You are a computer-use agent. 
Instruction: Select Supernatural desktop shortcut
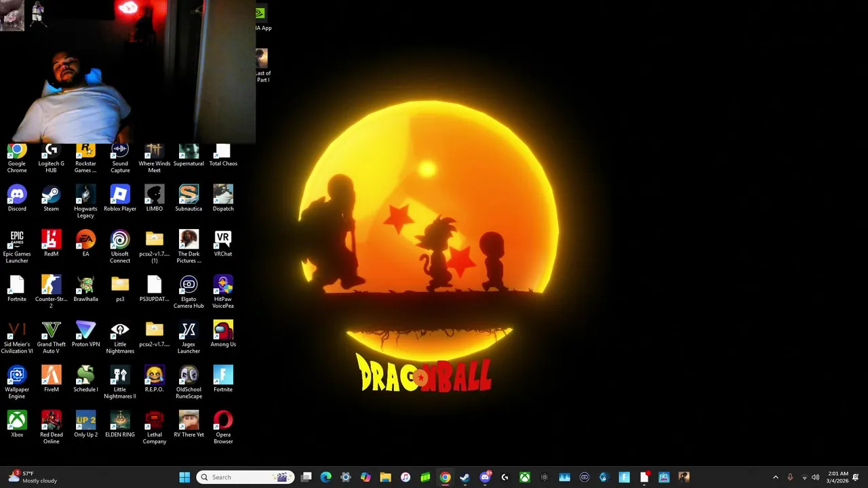189,156
